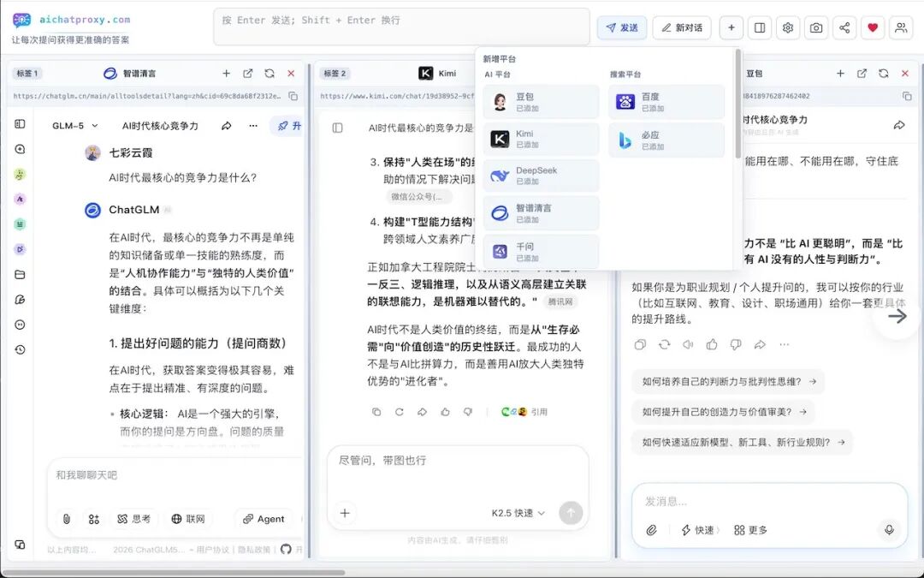
Task: Click Kimi input 尽管问，带图也行
Action: (457, 461)
